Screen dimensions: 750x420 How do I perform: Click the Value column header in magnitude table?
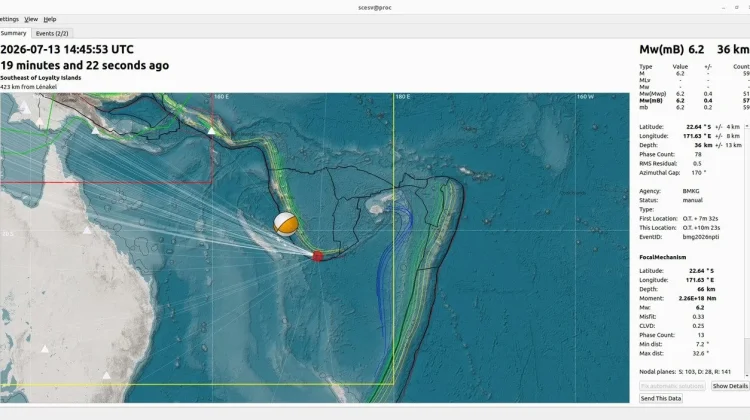click(680, 66)
